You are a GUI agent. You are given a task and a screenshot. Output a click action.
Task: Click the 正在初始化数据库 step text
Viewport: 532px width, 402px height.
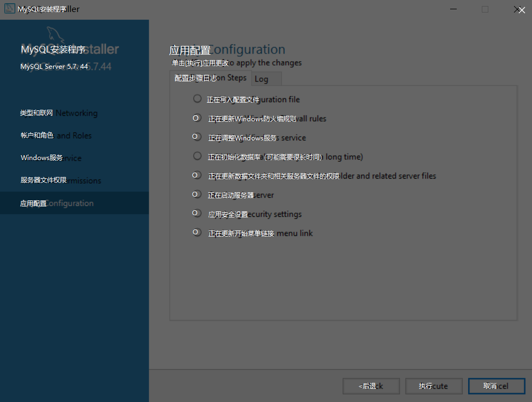[x=285, y=157]
